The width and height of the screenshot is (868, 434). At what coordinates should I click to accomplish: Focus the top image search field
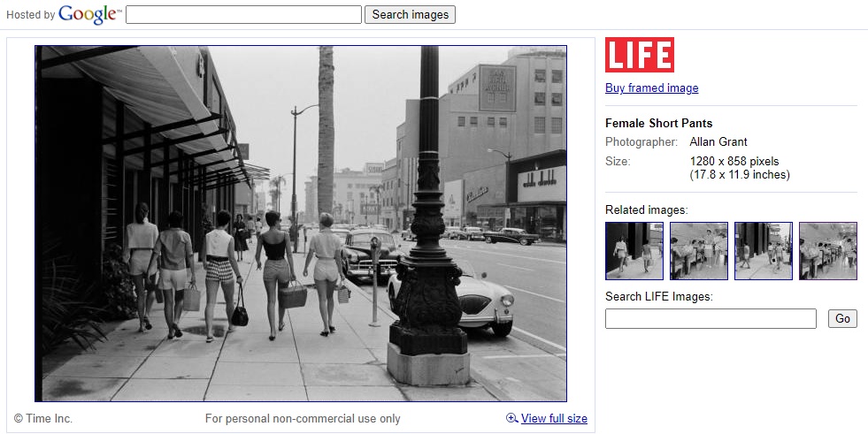tap(243, 14)
